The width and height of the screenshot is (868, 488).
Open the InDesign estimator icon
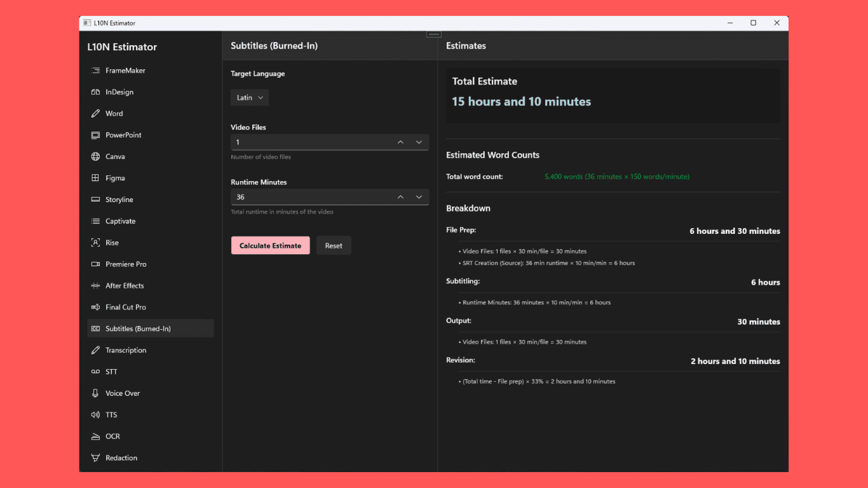pos(94,91)
